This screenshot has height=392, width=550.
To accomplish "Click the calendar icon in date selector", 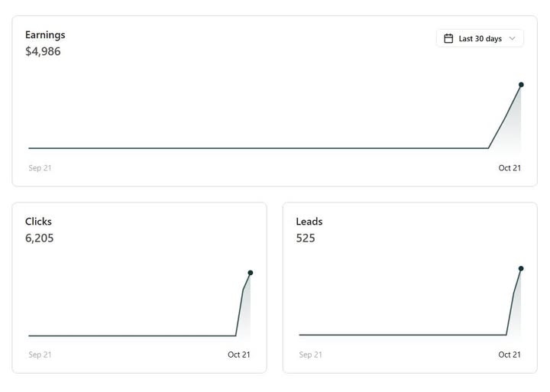I will 448,38.
